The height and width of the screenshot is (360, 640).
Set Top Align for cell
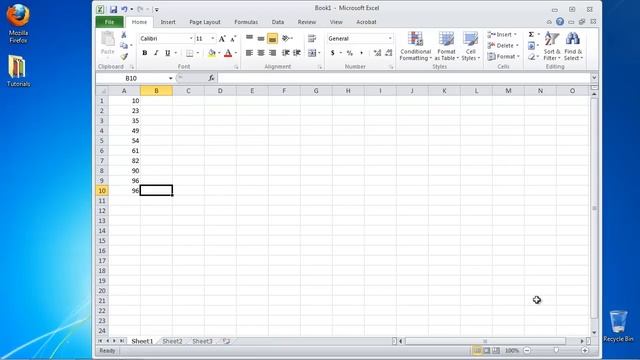pyautogui.click(x=249, y=38)
